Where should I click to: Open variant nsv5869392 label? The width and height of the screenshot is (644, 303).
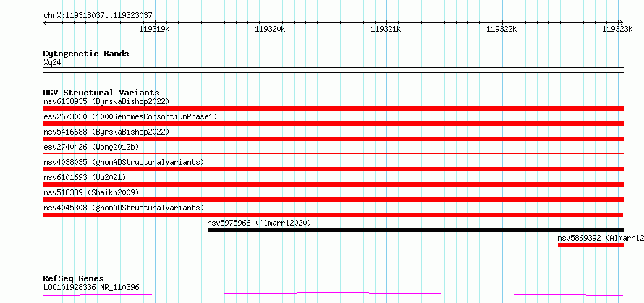tap(601, 238)
